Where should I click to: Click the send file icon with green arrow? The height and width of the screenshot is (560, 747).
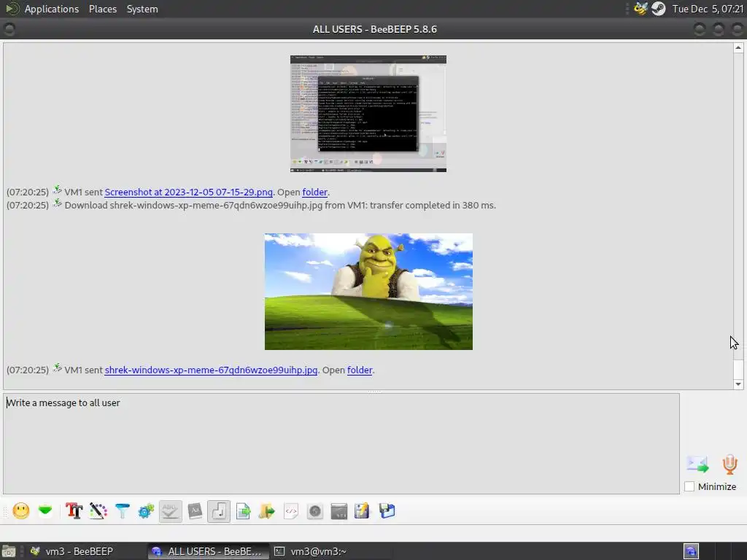[244, 511]
